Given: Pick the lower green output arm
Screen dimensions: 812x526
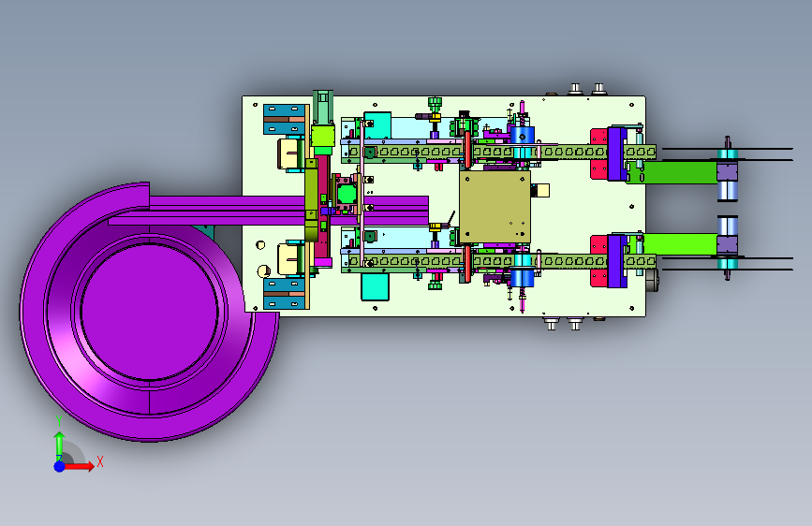Looking at the screenshot, I should pos(679,244).
